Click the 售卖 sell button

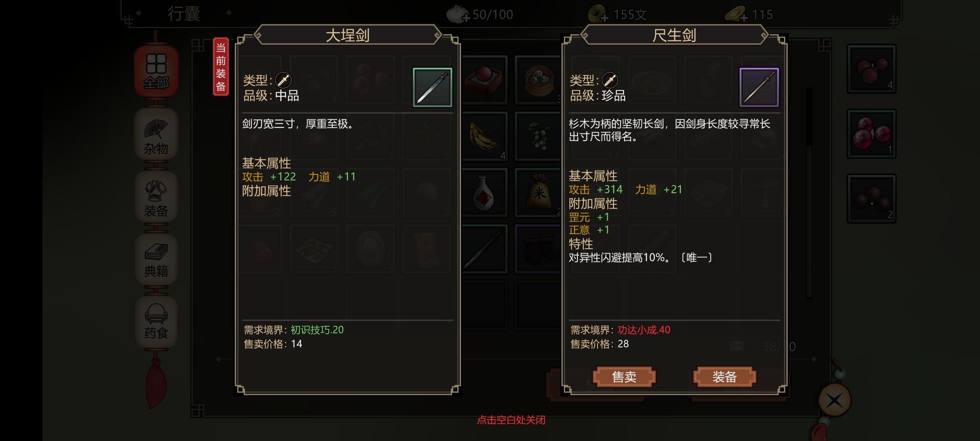pyautogui.click(x=624, y=376)
